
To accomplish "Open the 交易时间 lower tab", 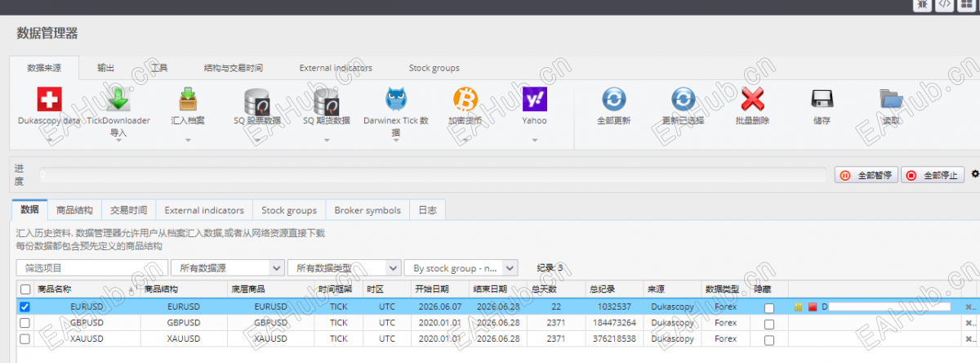I will click(128, 210).
